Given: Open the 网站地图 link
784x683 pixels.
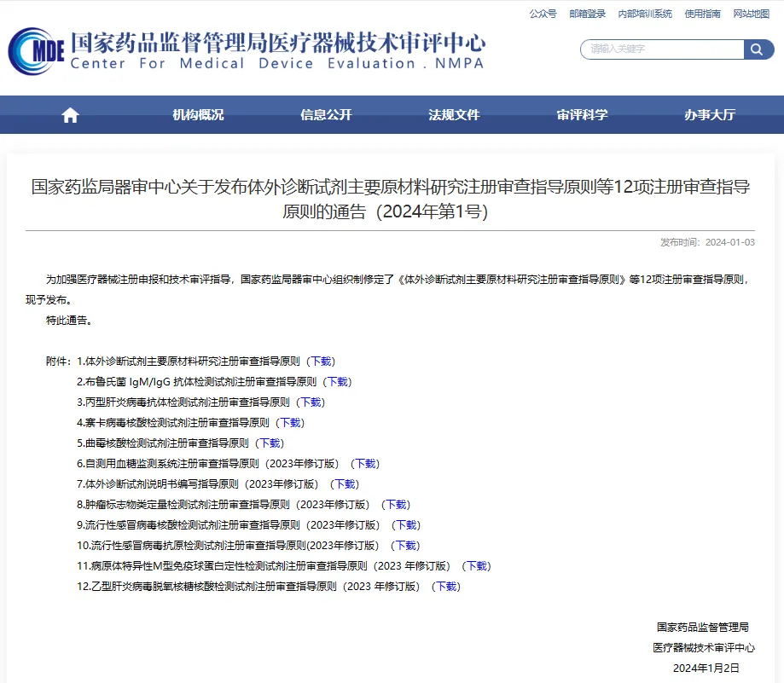Looking at the screenshot, I should [x=751, y=14].
